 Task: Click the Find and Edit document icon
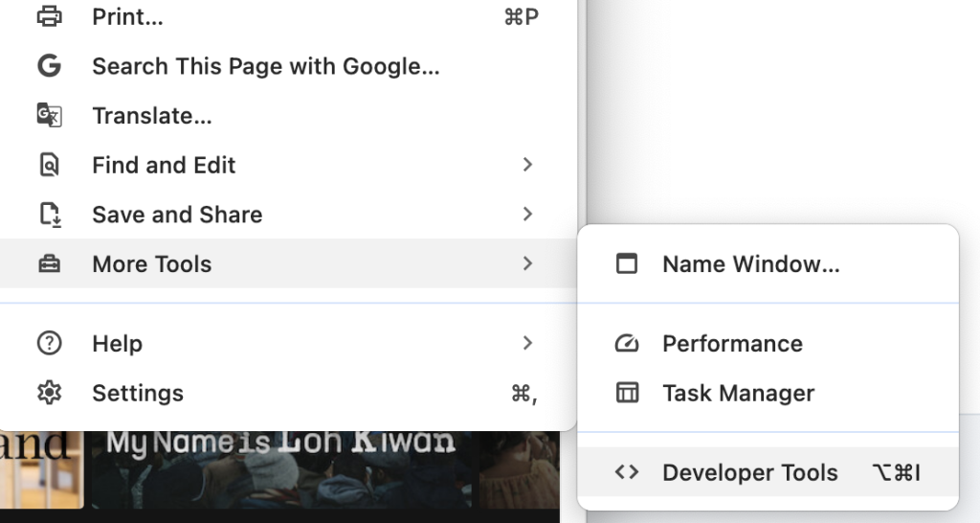tap(50, 165)
